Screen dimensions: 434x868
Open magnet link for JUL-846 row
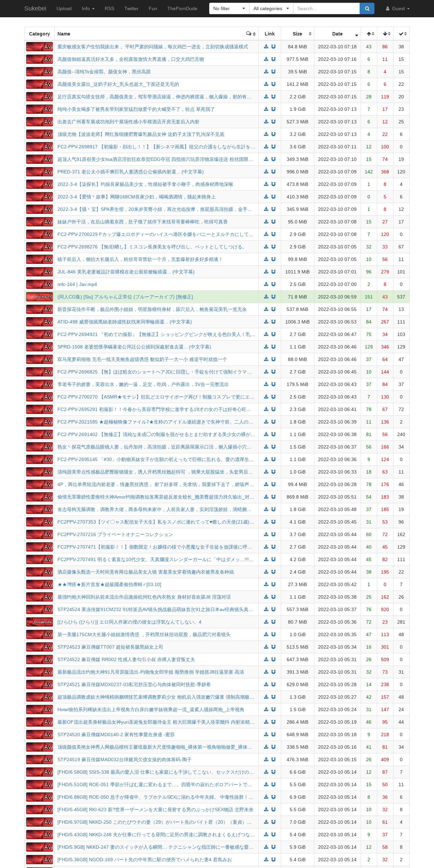[x=273, y=272]
